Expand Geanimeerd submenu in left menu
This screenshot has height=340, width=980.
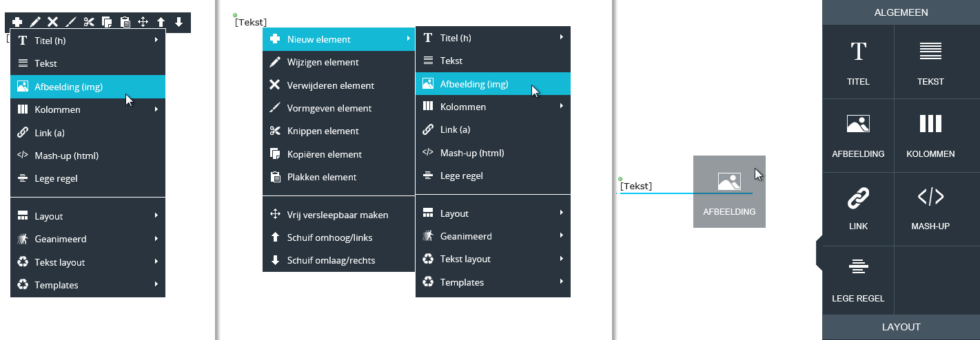[88, 239]
